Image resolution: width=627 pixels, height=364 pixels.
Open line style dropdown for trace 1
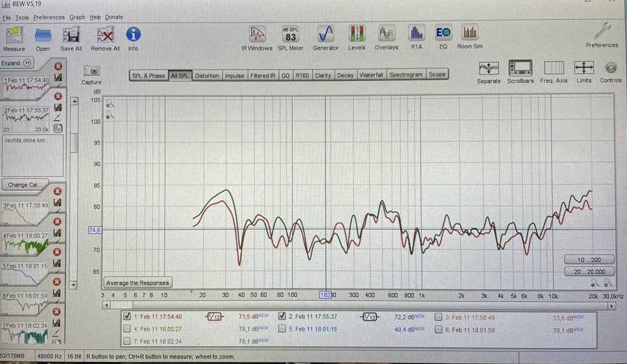pyautogui.click(x=217, y=317)
